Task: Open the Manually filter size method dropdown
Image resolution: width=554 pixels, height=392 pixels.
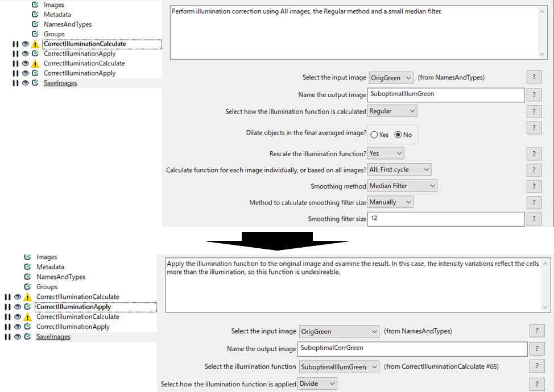Action: click(390, 202)
